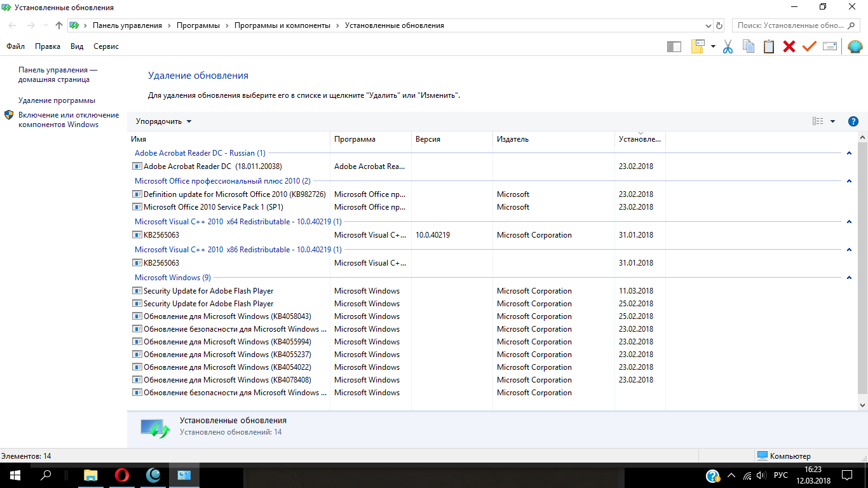
Task: Click the search magnifier icon in the search box
Action: [851, 25]
